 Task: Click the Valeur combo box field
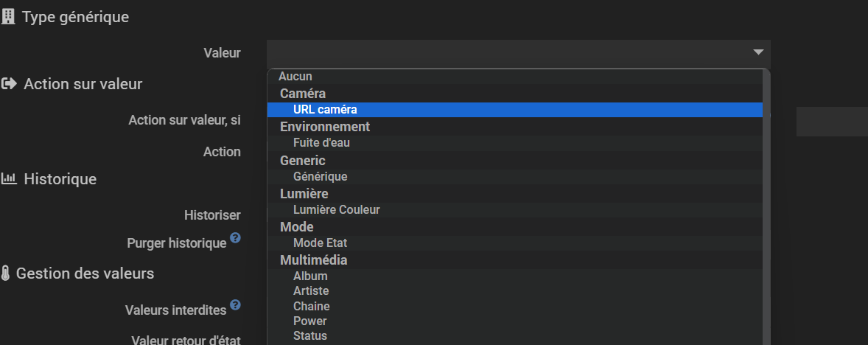[x=508, y=52]
